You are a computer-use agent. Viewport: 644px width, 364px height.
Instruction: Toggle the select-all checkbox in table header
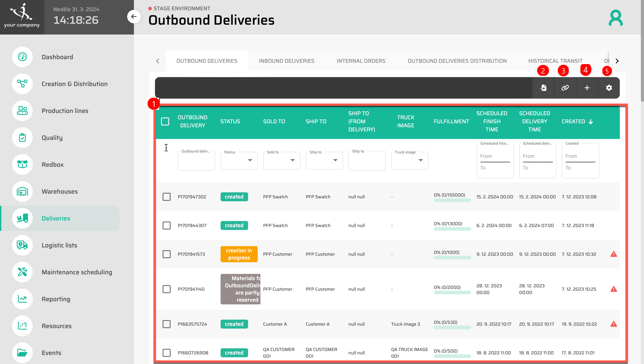[x=165, y=121]
